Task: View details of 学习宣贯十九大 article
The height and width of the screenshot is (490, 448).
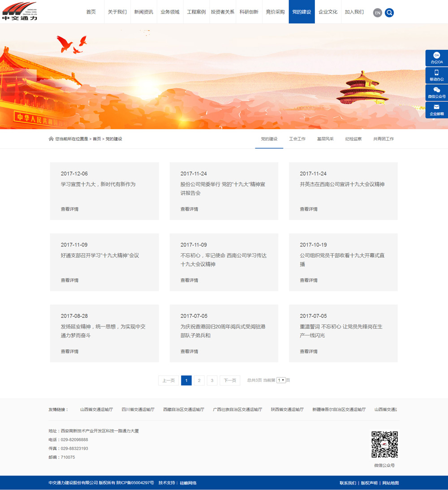Action: pyautogui.click(x=69, y=209)
